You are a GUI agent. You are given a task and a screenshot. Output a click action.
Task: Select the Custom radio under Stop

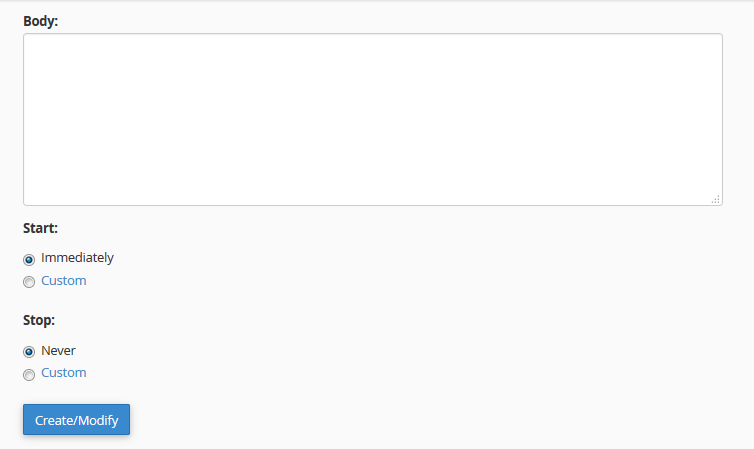pyautogui.click(x=29, y=374)
